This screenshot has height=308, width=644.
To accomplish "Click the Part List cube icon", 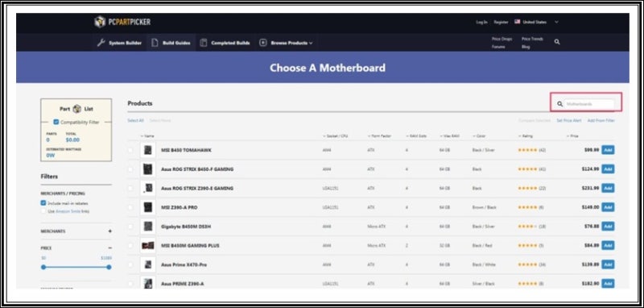I will (76, 109).
